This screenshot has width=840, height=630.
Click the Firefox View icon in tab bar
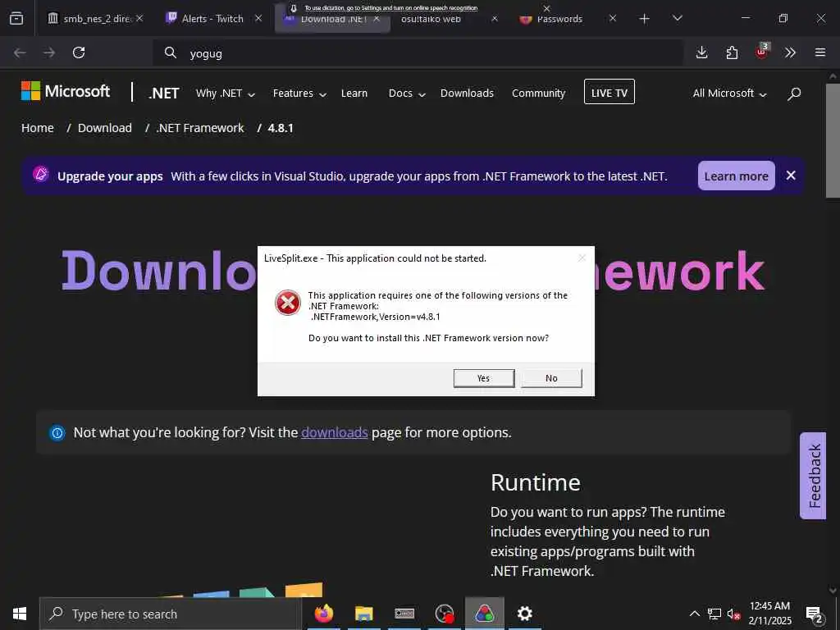coord(16,19)
